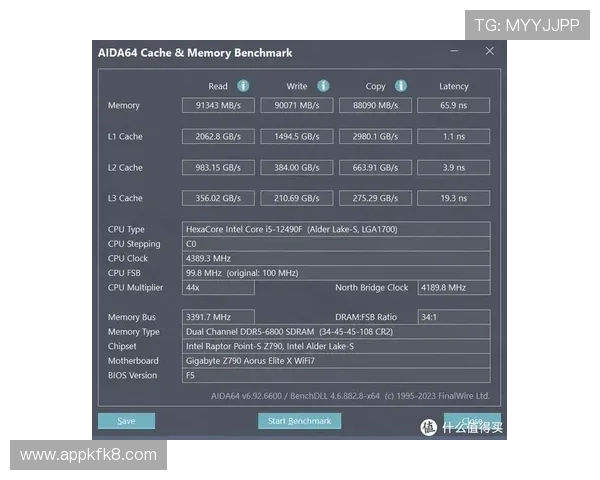Click the info icon beside Write

(323, 86)
